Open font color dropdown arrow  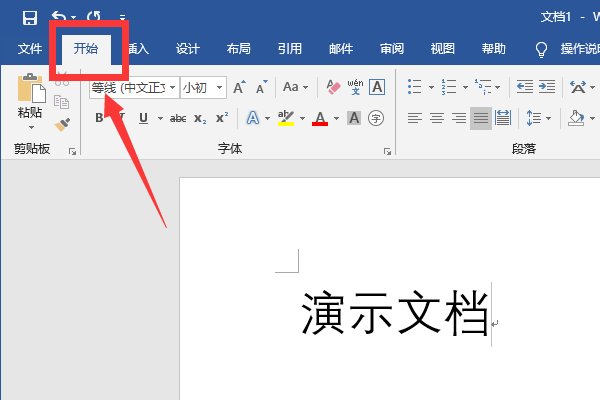coord(336,118)
